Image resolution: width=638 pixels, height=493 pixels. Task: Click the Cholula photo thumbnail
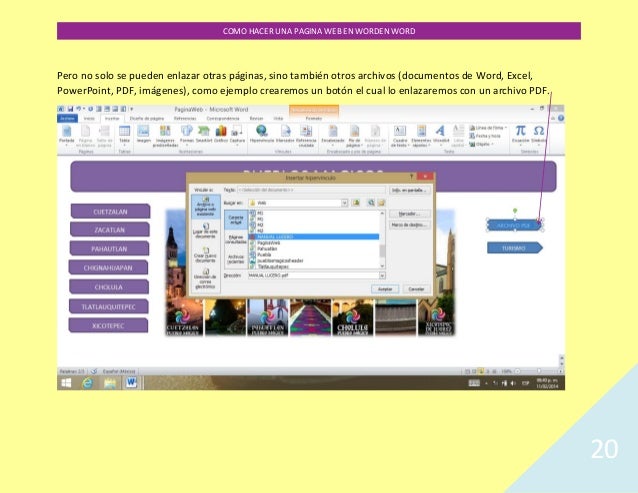point(352,317)
